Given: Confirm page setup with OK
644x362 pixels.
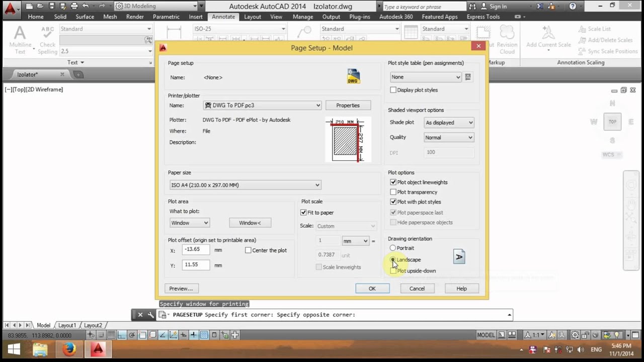Looking at the screenshot, I should [372, 289].
